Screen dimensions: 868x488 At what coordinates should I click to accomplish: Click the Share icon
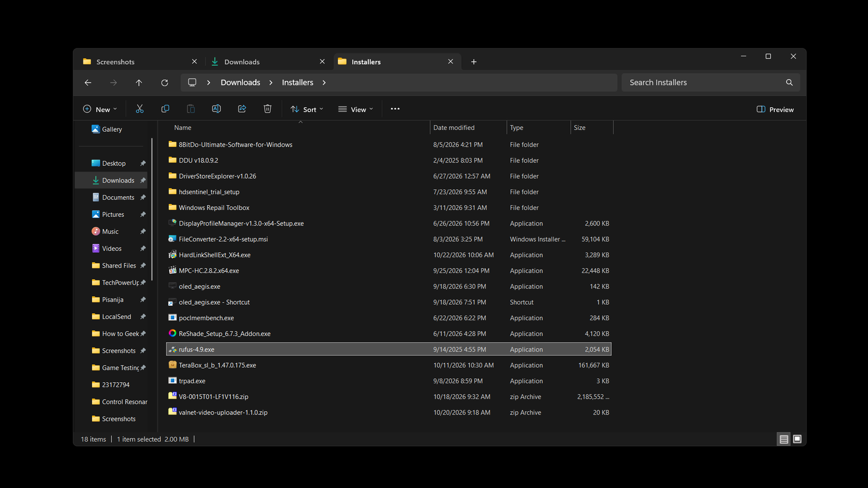[x=242, y=109]
